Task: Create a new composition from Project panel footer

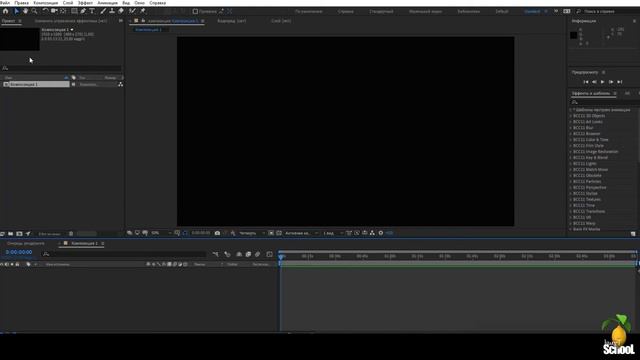Action: (x=19, y=234)
